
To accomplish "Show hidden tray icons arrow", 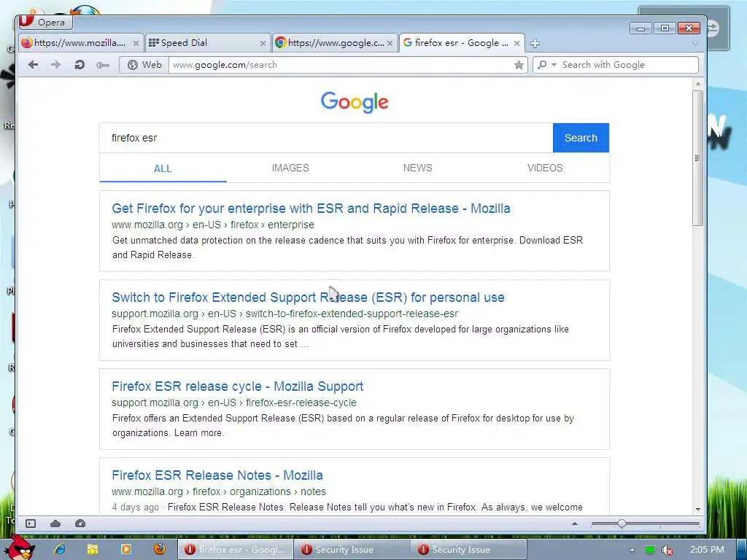I will coord(632,550).
